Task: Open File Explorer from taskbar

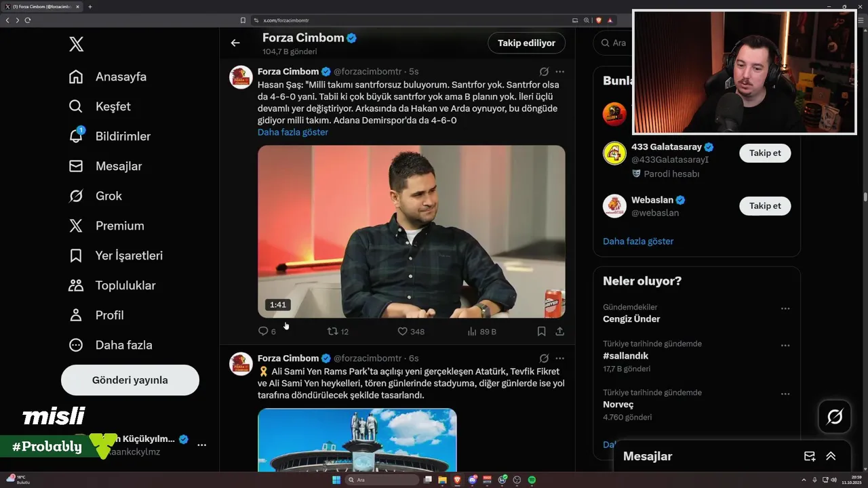Action: pos(443,480)
